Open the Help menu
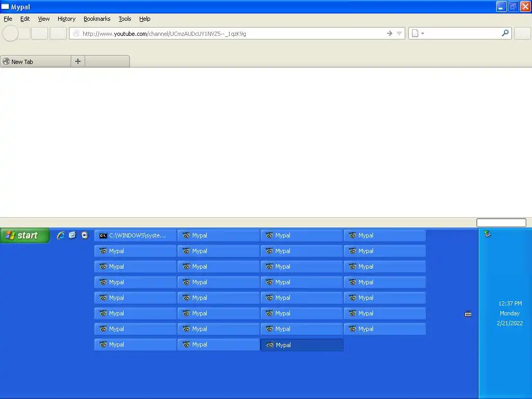Viewport: 532px width, 399px height. pos(145,19)
